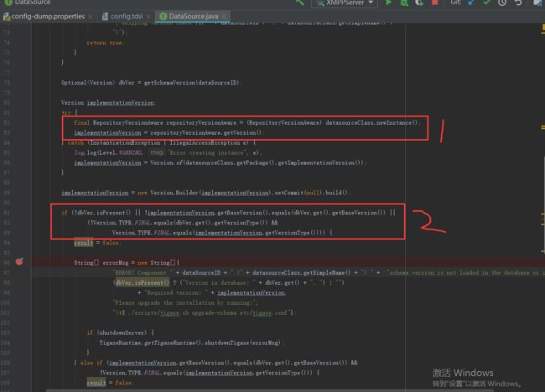Click 'datasourceClass.newInstance()' in the code
The height and width of the screenshot is (392, 545).
point(371,122)
